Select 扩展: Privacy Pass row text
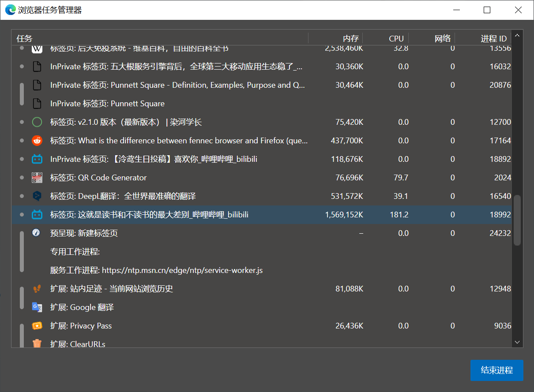 point(81,326)
